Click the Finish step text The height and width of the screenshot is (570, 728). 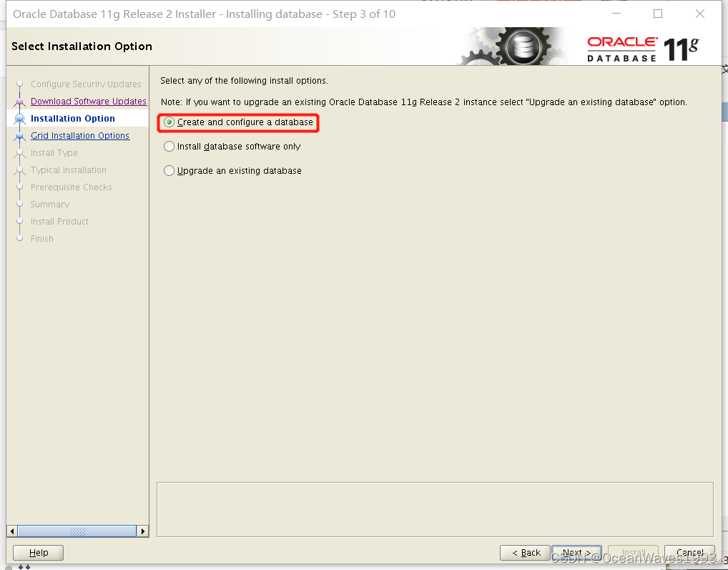[41, 239]
